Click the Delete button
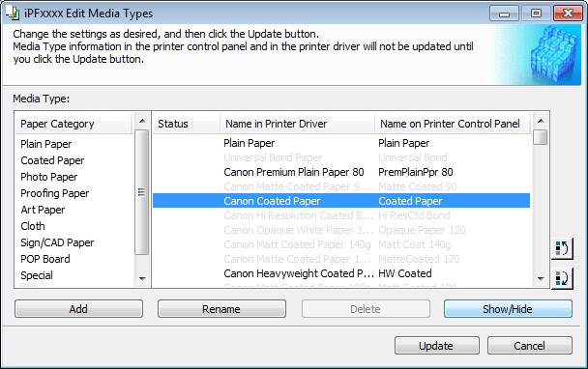Viewport: 588px width, 369px height. [366, 309]
